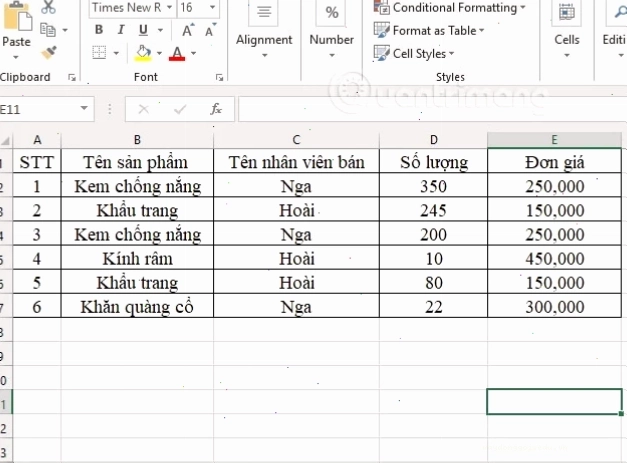Image resolution: width=627 pixels, height=464 pixels.
Task: Click the Cut scissors icon
Action: click(48, 7)
